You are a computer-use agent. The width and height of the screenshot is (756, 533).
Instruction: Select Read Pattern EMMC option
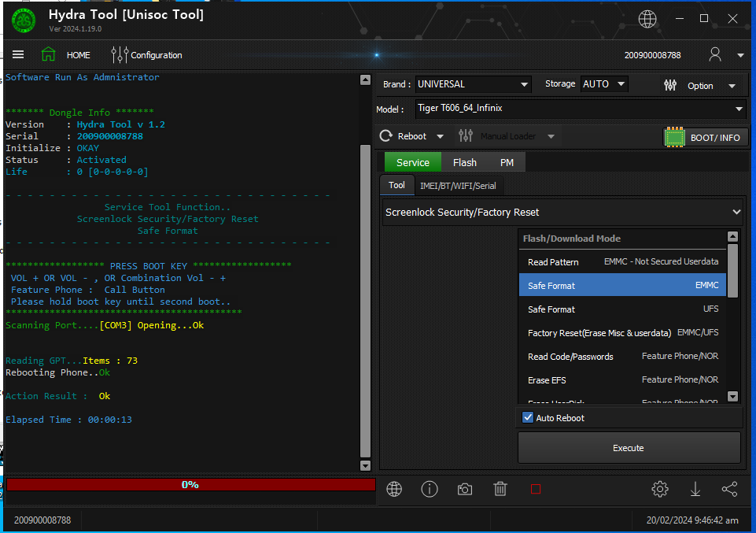[x=622, y=262]
